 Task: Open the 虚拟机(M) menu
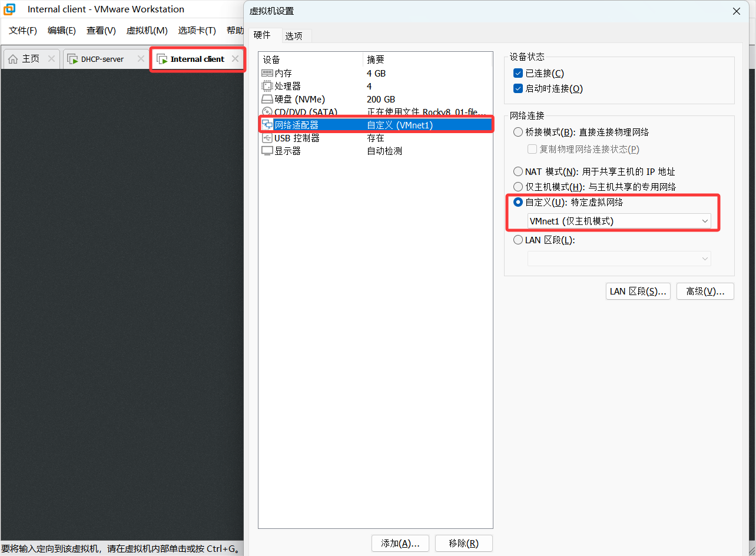pyautogui.click(x=147, y=31)
